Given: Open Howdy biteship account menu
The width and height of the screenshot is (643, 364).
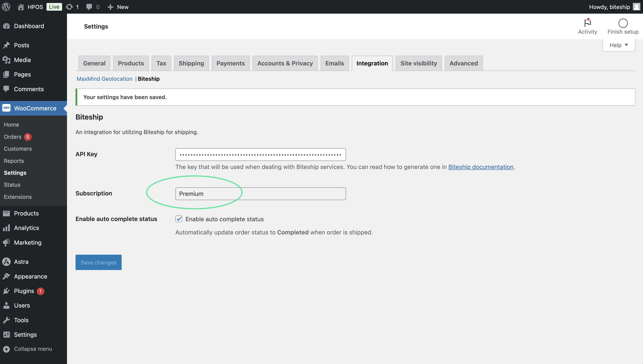Looking at the screenshot, I should pos(610,7).
